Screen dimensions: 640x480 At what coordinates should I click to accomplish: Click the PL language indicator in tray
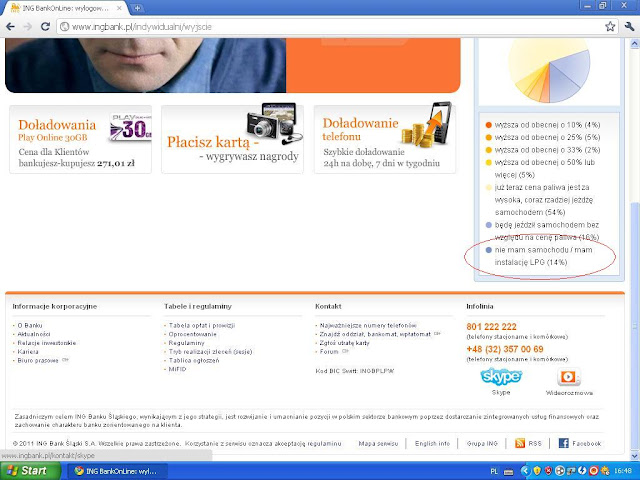click(494, 471)
